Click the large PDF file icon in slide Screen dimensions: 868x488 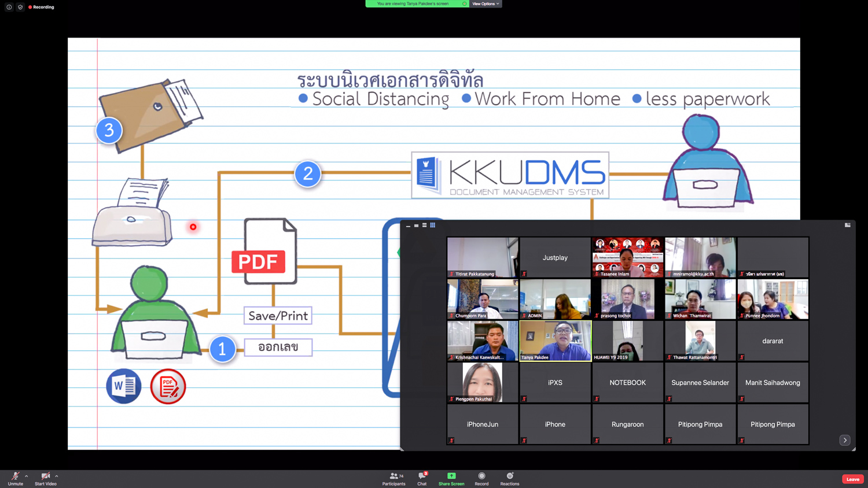pyautogui.click(x=264, y=252)
